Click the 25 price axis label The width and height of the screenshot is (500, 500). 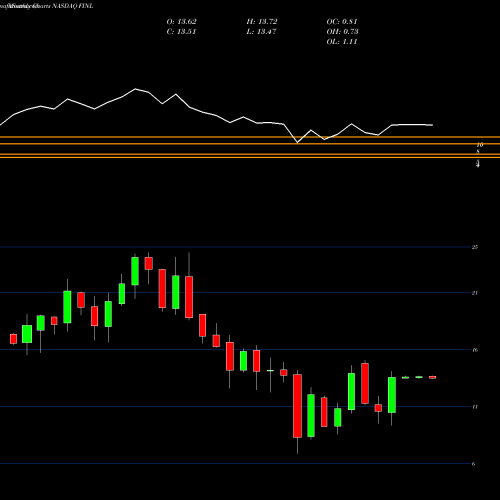tap(475, 247)
